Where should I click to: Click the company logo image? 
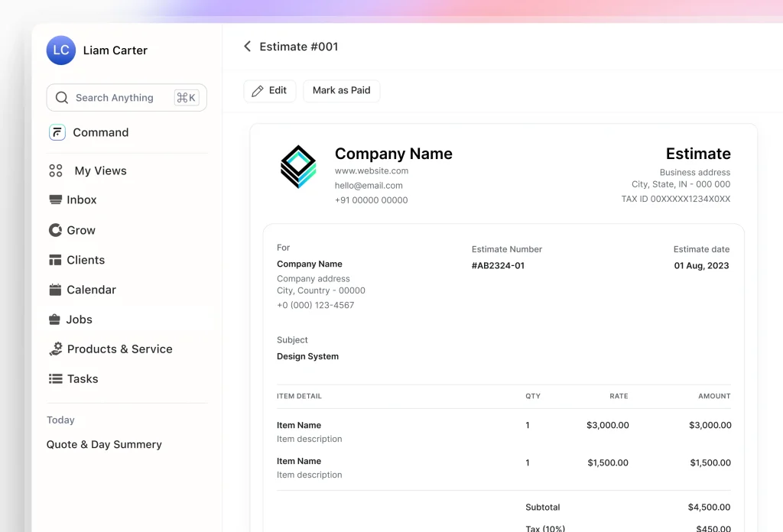pyautogui.click(x=297, y=167)
